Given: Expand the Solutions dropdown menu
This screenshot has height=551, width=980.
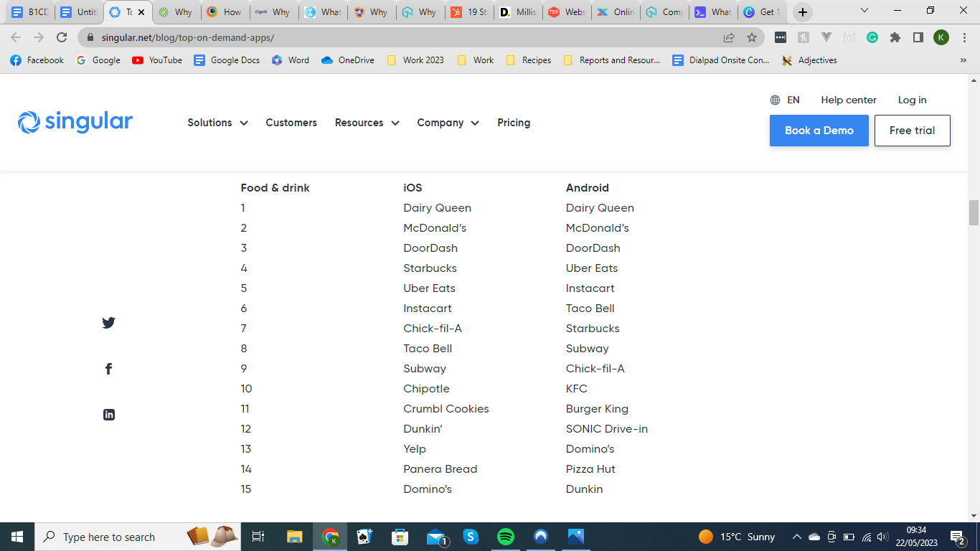Looking at the screenshot, I should 217,123.
